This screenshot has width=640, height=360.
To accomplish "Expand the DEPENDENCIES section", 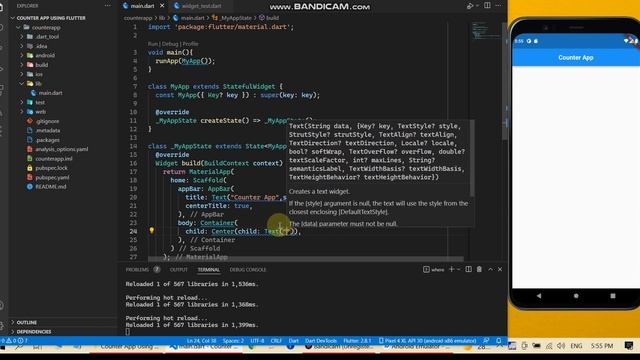I will pos(34,332).
